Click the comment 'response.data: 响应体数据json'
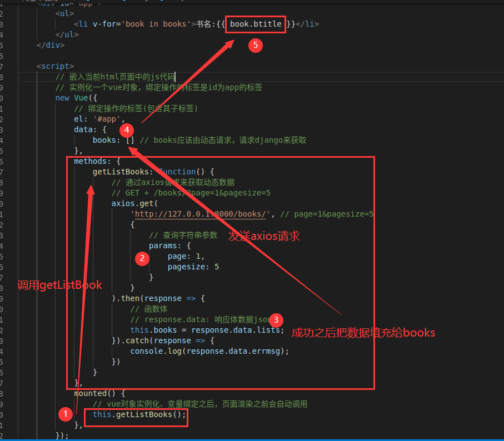504x441 pixels. [200, 319]
